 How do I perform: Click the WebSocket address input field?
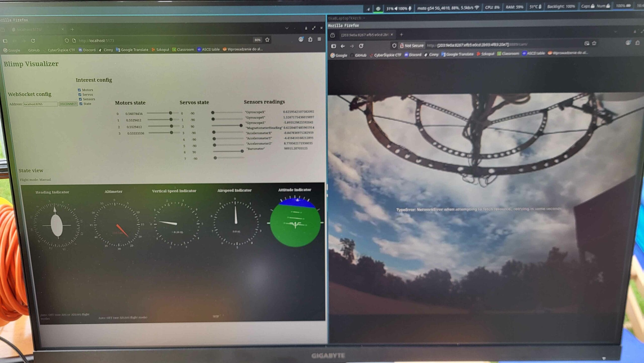40,104
